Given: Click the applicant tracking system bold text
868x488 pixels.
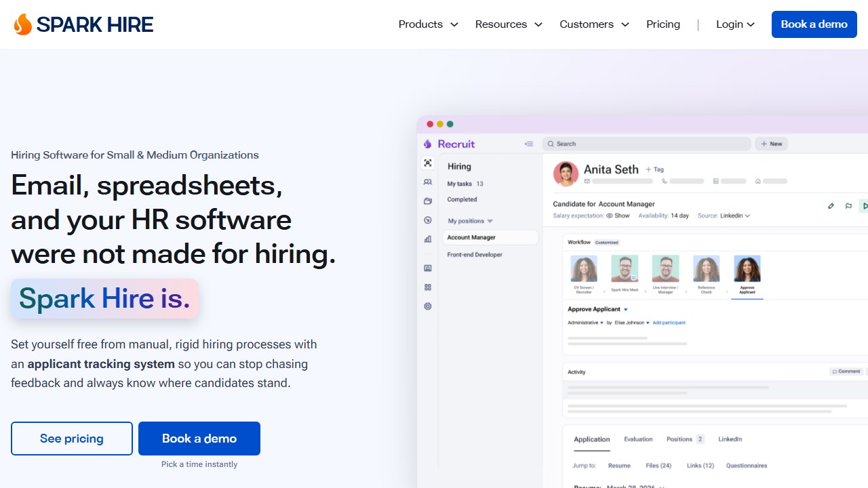Looking at the screenshot, I should (101, 364).
